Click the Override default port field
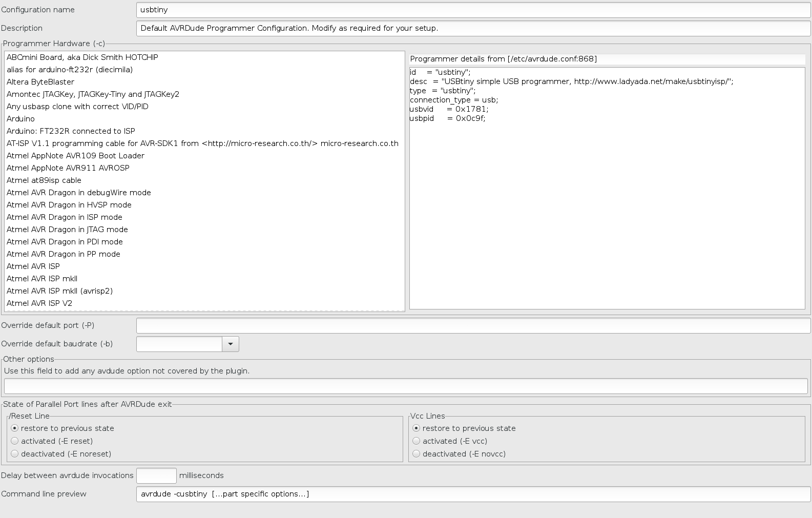 click(473, 325)
